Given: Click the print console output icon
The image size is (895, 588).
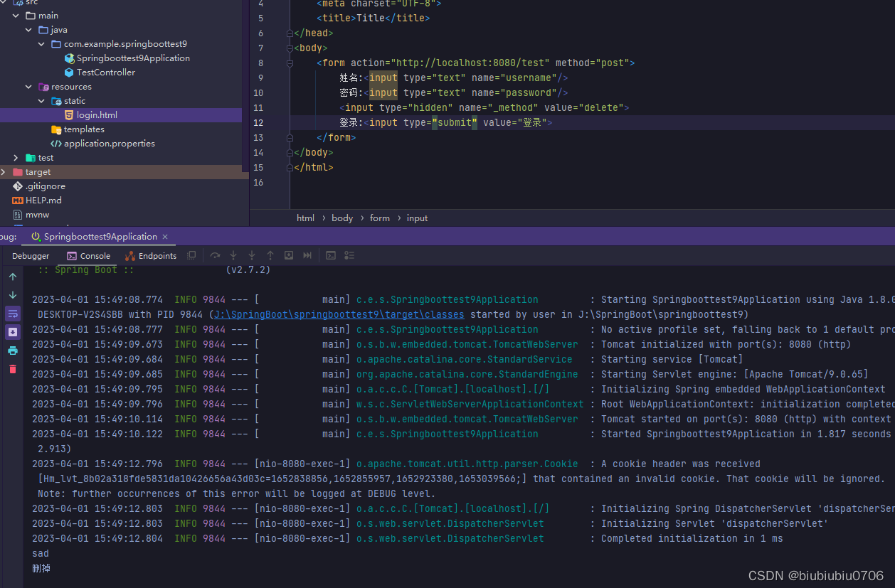Looking at the screenshot, I should [13, 350].
